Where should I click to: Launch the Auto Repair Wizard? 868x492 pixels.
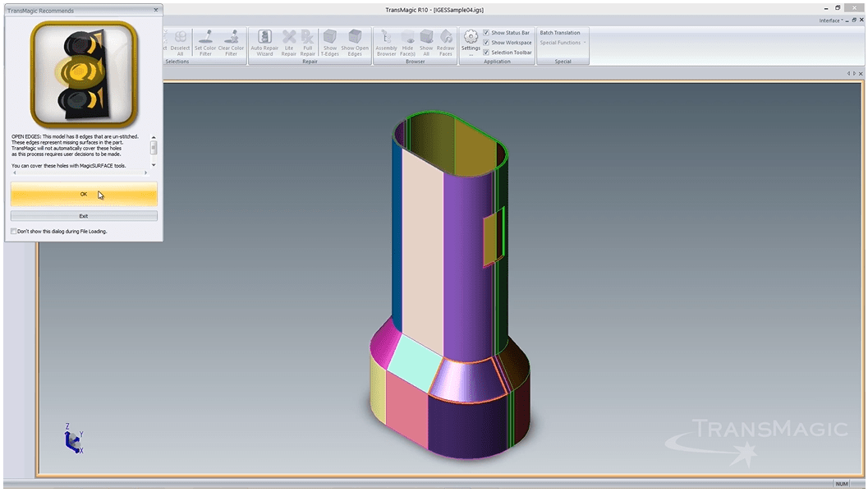264,42
